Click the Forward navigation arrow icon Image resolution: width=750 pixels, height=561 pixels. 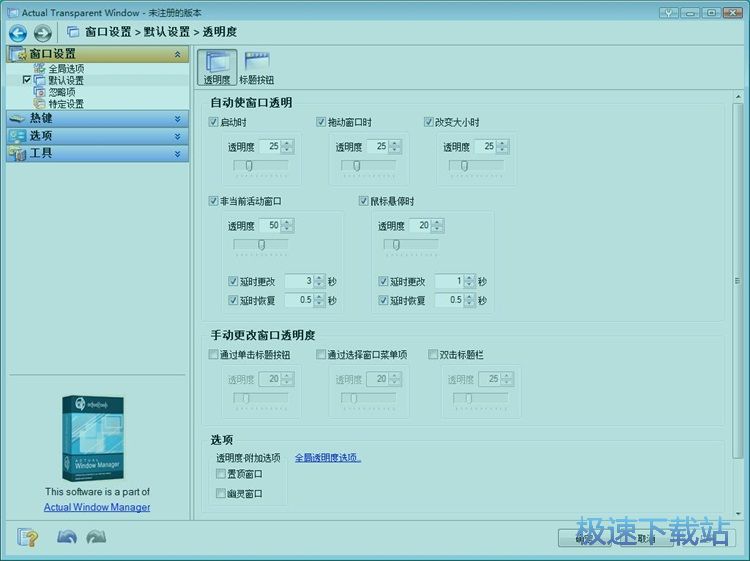pyautogui.click(x=43, y=33)
